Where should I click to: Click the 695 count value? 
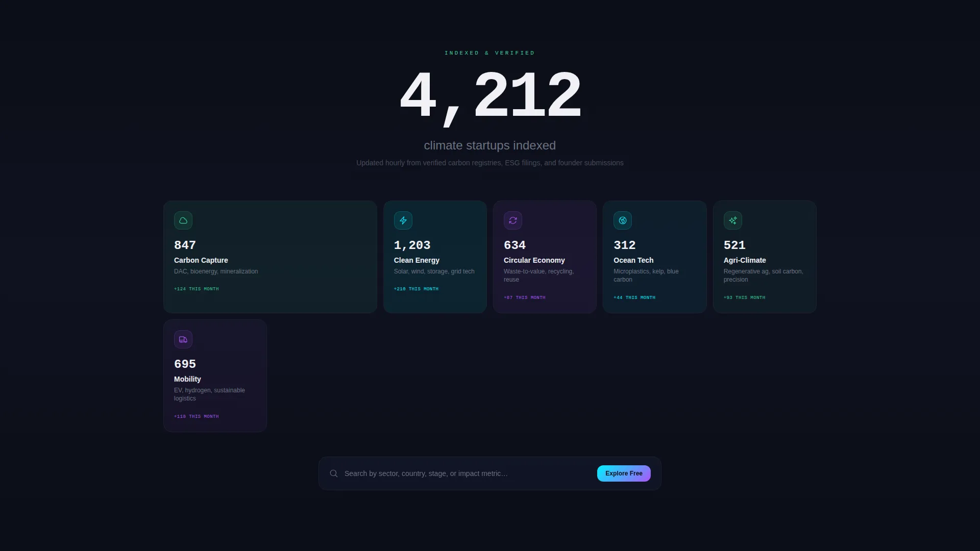[x=185, y=364]
